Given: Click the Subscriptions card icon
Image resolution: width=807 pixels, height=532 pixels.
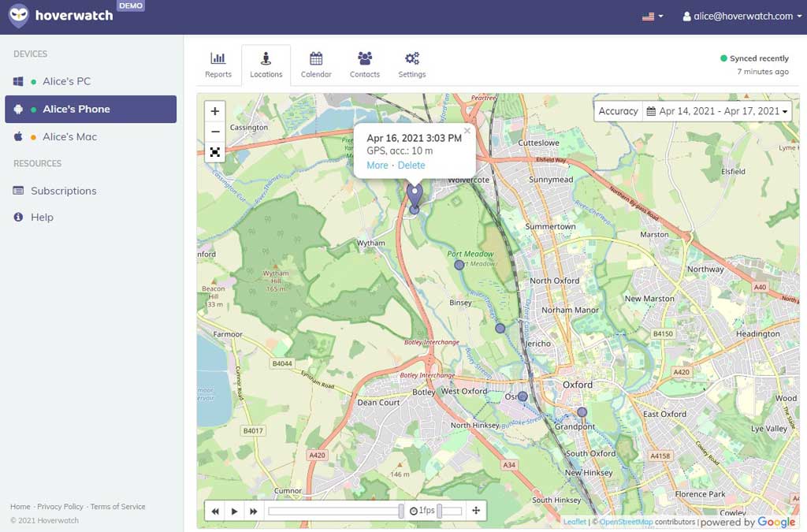Looking at the screenshot, I should [18, 191].
